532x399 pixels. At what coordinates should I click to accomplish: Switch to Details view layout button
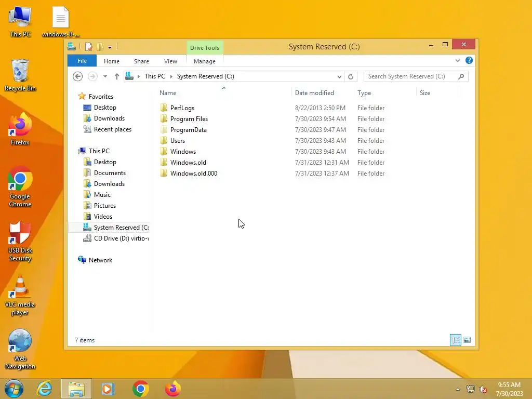(x=455, y=340)
